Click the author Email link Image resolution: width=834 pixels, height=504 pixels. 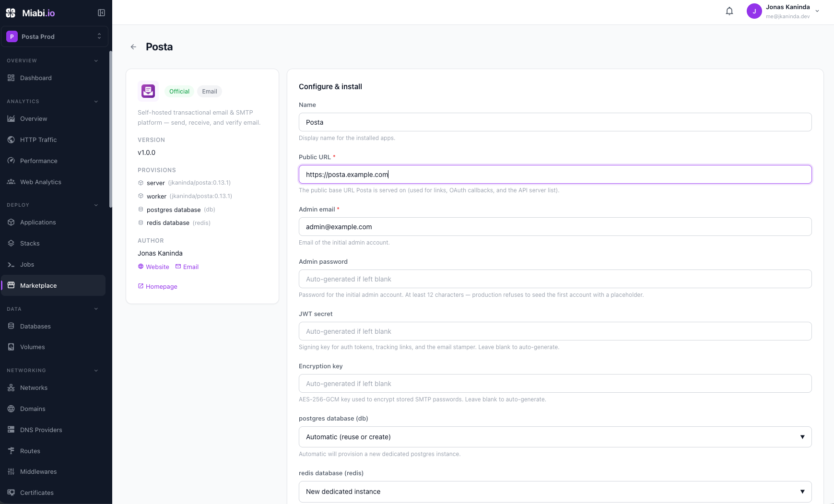(x=187, y=267)
